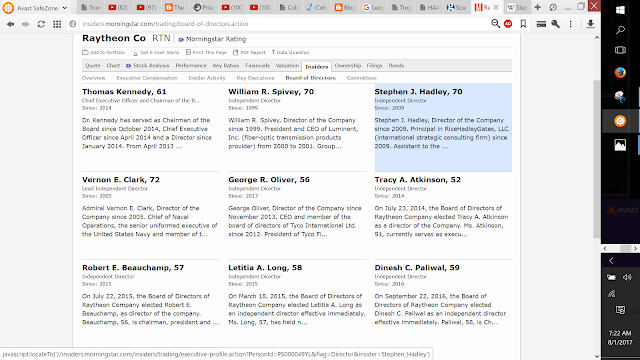Launch Firefox from the taskbar
Screen dimensions: 640x360
[x=620, y=73]
